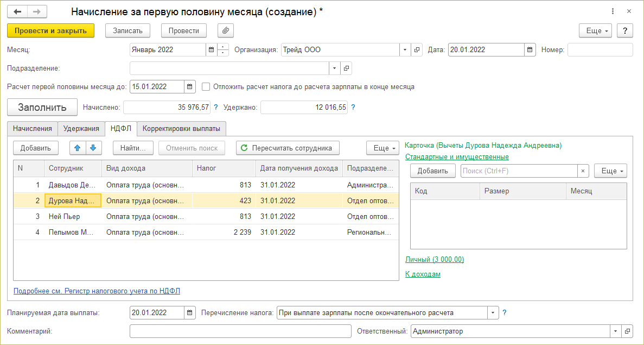
Task: Select the Ней Пьер employee row
Action: pos(64,216)
